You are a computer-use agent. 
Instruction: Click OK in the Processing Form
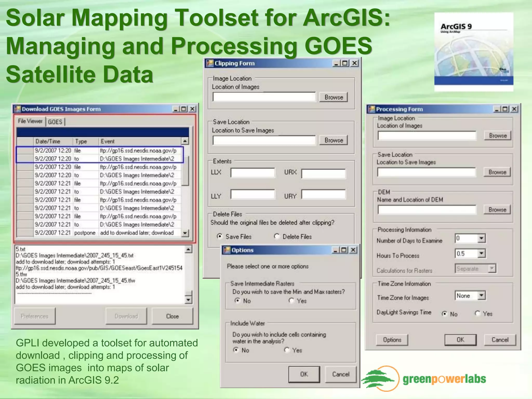[x=461, y=340]
